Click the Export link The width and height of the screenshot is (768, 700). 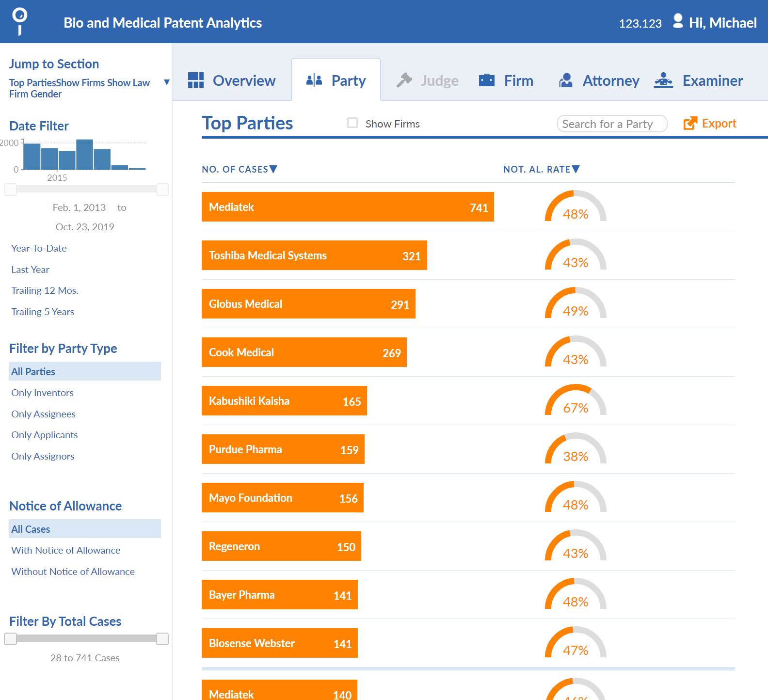(710, 124)
